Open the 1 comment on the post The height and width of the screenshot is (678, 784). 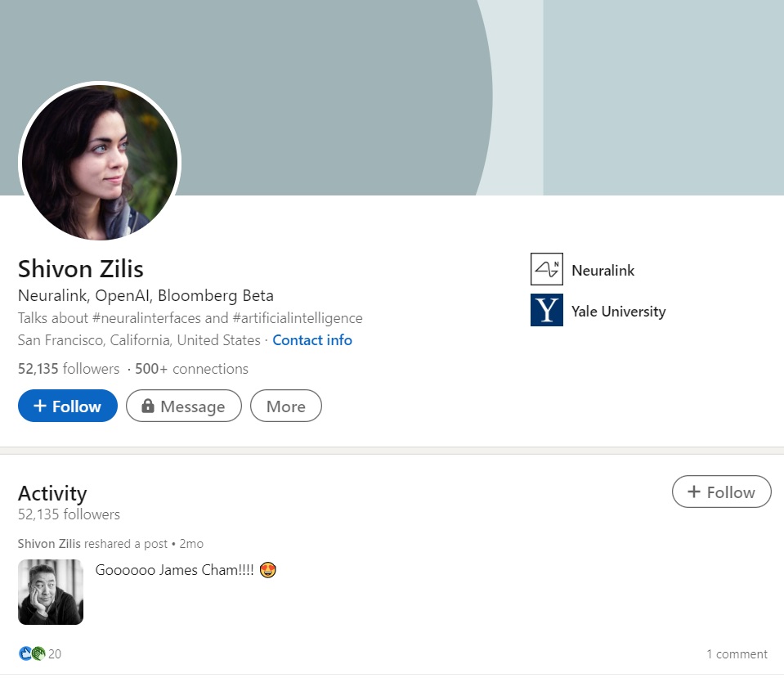click(x=736, y=653)
